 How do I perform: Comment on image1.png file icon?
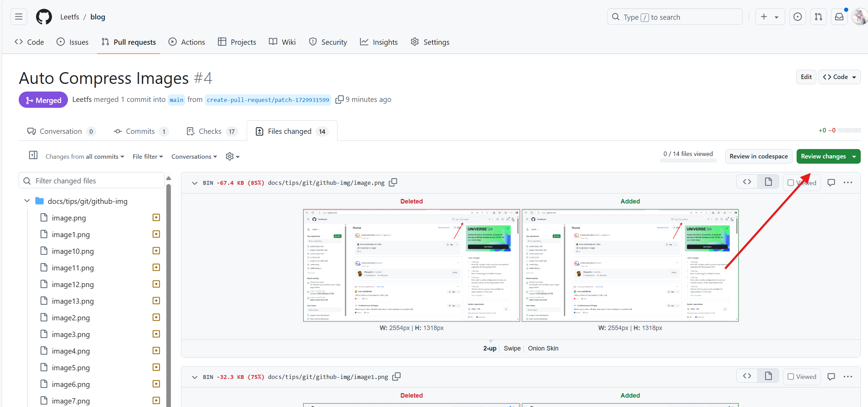831,376
